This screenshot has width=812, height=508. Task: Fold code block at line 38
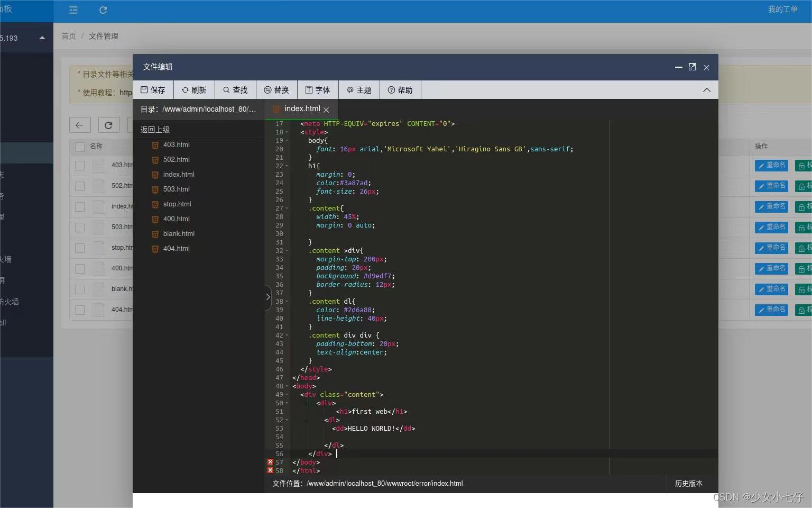287,302
